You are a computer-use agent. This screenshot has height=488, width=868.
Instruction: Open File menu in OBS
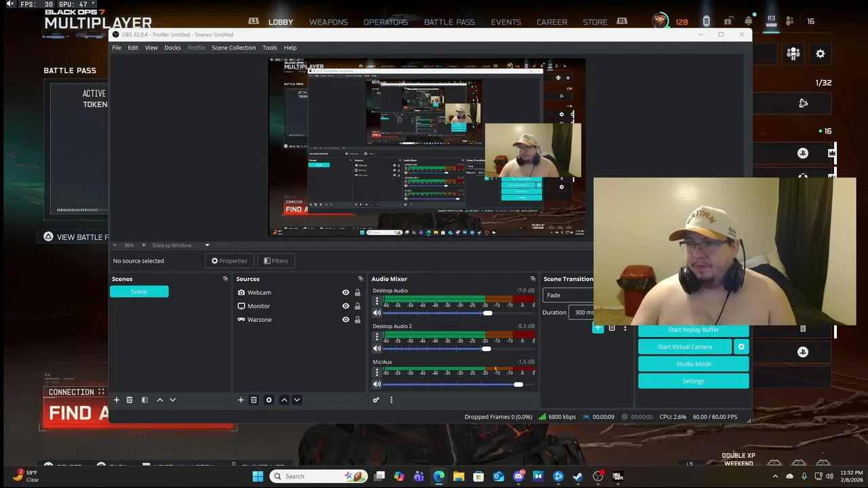click(117, 47)
